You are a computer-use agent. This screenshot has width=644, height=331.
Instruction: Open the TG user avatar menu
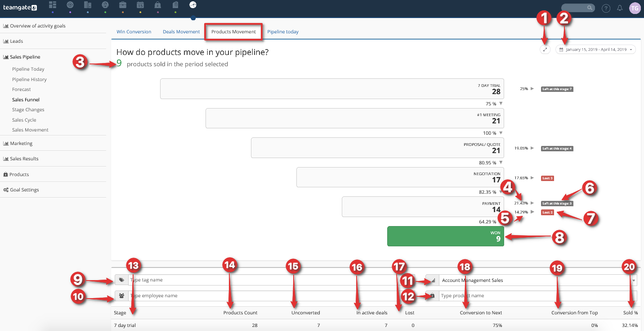pyautogui.click(x=635, y=8)
